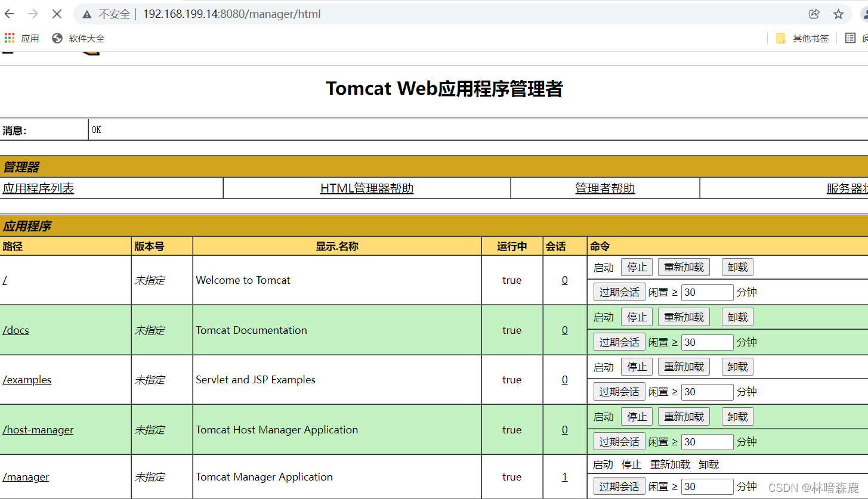Image resolution: width=868 pixels, height=499 pixels.
Task: Click the browser forward arrow
Action: (33, 14)
